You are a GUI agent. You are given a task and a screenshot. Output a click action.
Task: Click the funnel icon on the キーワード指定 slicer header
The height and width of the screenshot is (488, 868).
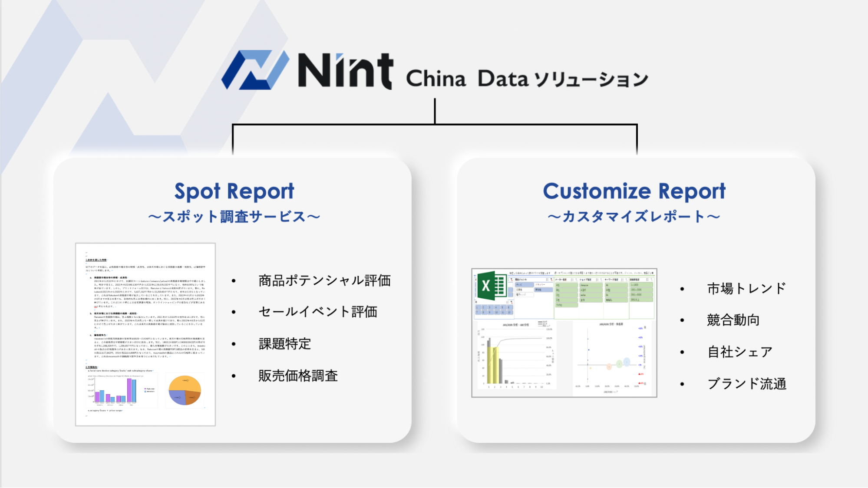coord(626,279)
